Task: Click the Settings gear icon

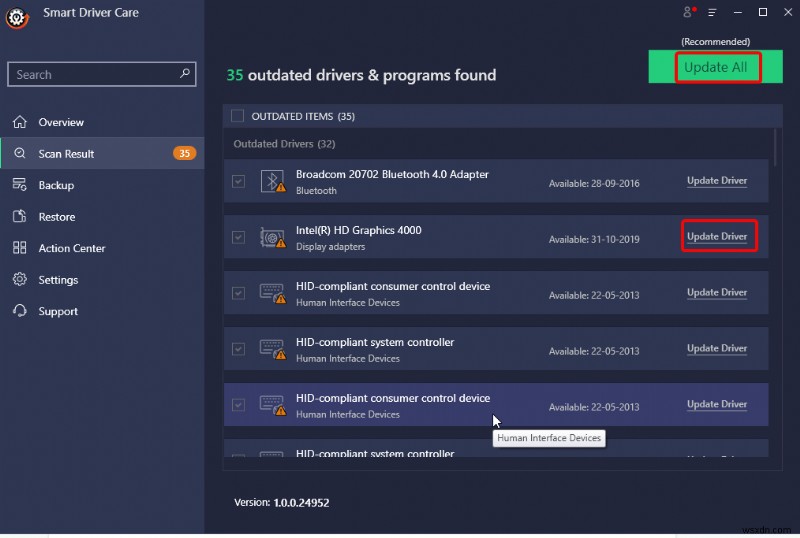Action: click(x=20, y=279)
